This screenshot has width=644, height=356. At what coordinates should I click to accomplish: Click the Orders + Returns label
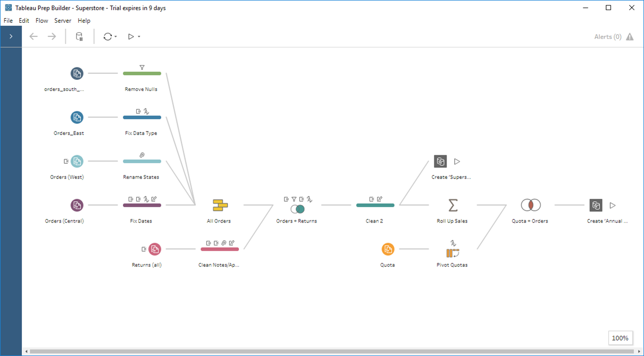click(297, 221)
